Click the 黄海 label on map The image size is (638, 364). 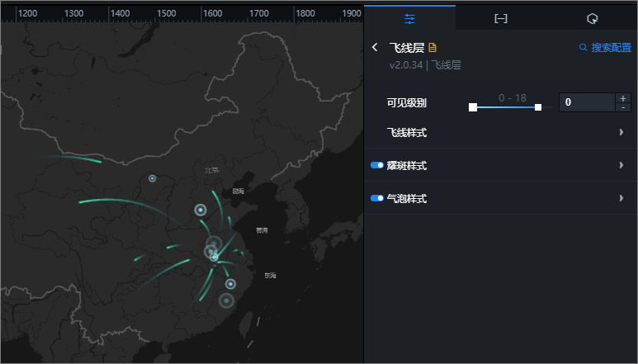[x=262, y=230]
